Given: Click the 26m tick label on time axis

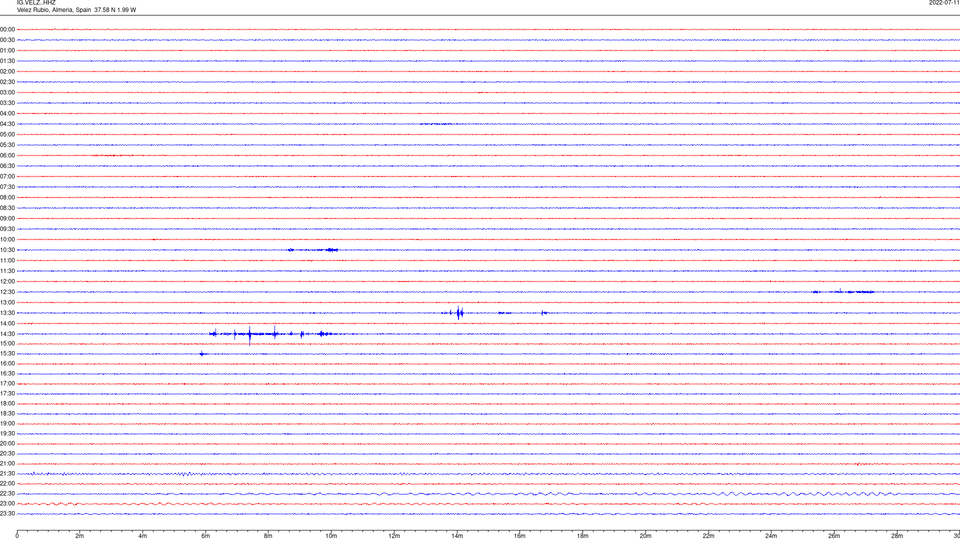Looking at the screenshot, I should 834,536.
